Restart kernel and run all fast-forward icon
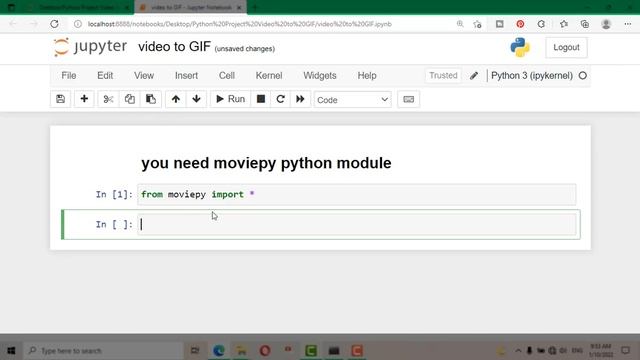Viewport: 640px width, 360px height. point(300,99)
